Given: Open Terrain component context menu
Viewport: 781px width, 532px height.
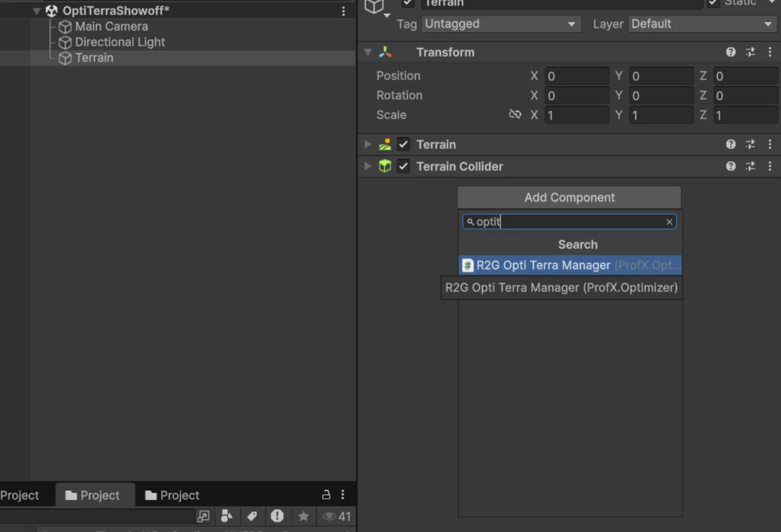Looking at the screenshot, I should click(x=770, y=144).
